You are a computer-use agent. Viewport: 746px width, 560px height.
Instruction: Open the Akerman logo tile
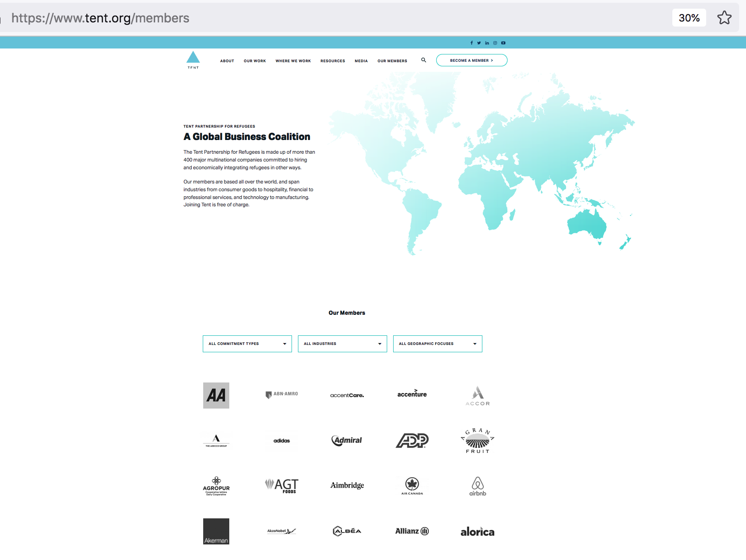coord(216,531)
